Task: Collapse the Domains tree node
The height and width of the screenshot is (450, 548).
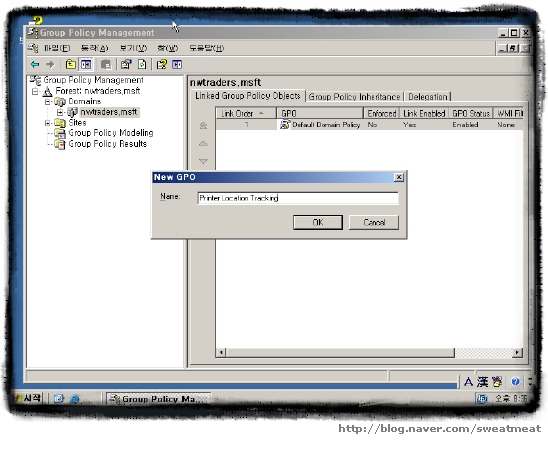Action: (48, 102)
